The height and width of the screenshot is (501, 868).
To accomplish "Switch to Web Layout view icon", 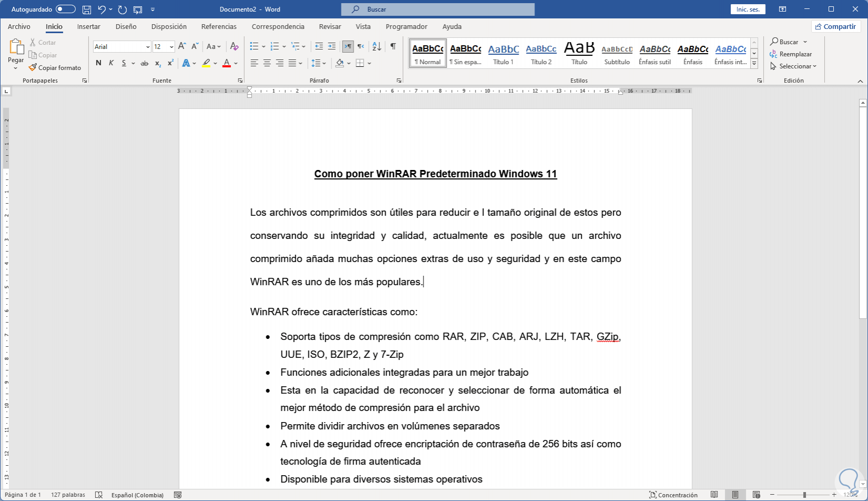I will pyautogui.click(x=756, y=495).
